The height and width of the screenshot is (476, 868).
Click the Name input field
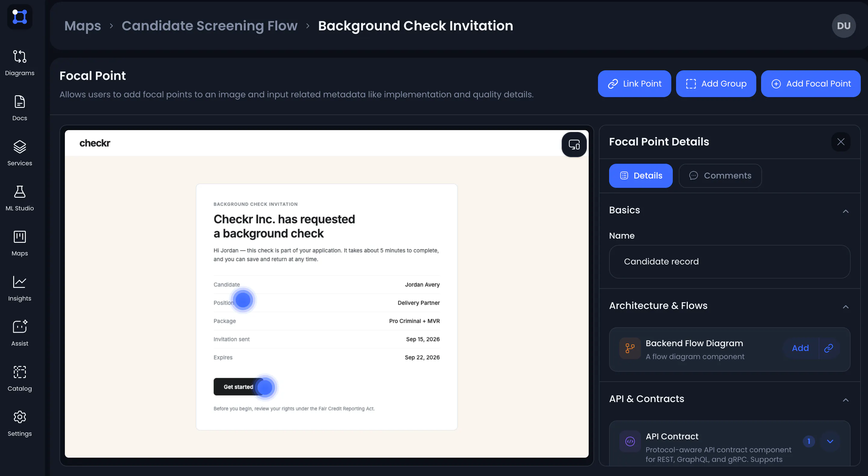point(729,261)
